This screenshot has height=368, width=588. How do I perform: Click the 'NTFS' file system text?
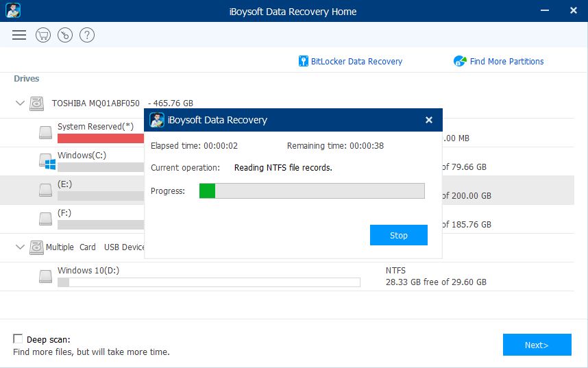coord(395,271)
